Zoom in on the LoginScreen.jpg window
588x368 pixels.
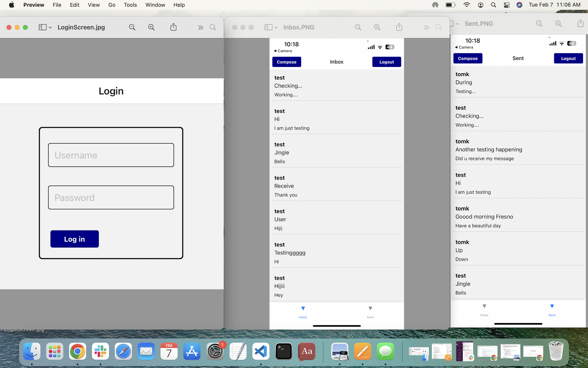tap(151, 27)
